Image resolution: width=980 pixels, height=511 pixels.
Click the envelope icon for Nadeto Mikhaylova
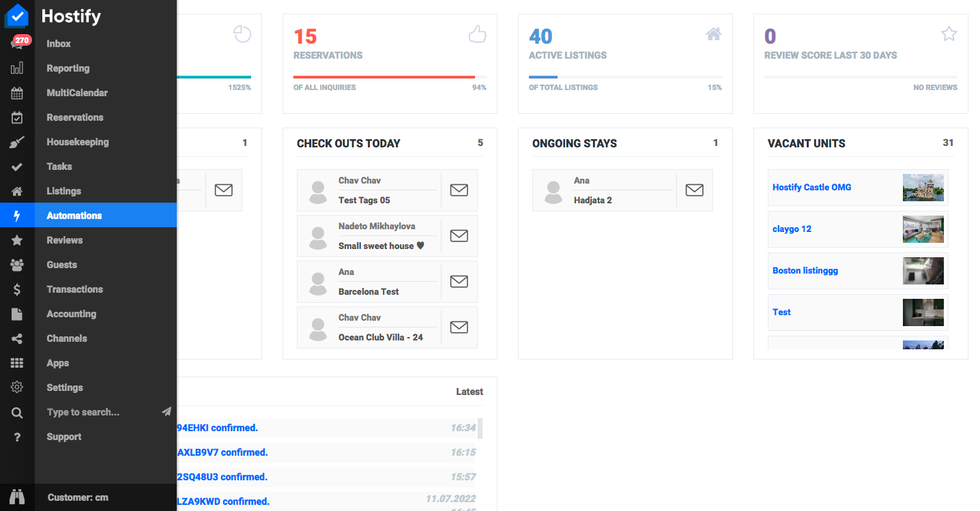(x=459, y=235)
